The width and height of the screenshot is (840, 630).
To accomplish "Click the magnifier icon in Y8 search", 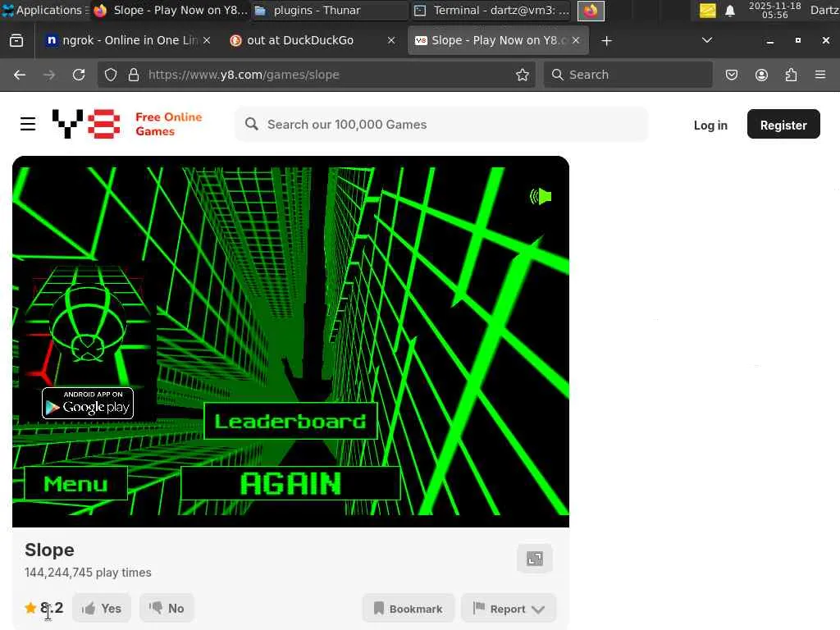I will click(x=251, y=125).
